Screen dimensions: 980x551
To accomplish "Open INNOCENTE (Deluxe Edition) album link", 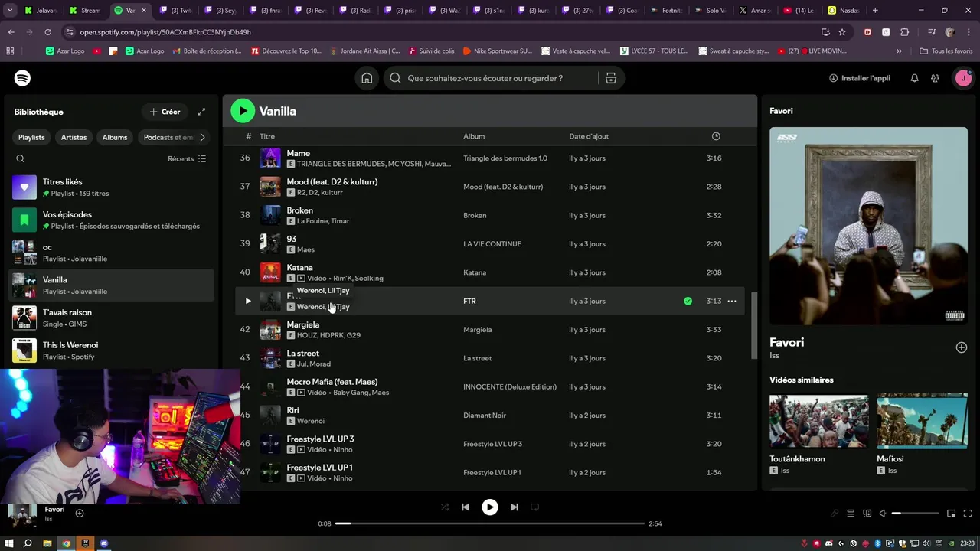I will click(510, 387).
